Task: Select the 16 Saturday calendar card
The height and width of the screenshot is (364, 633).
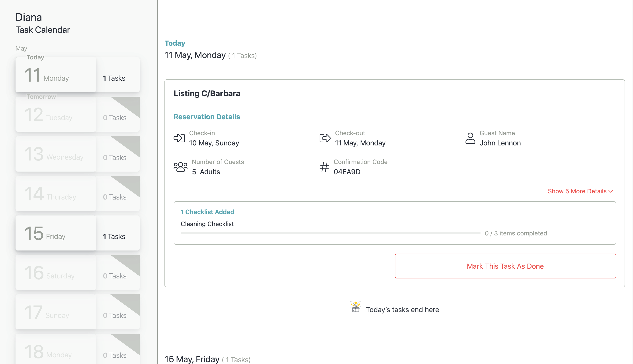Action: point(78,272)
